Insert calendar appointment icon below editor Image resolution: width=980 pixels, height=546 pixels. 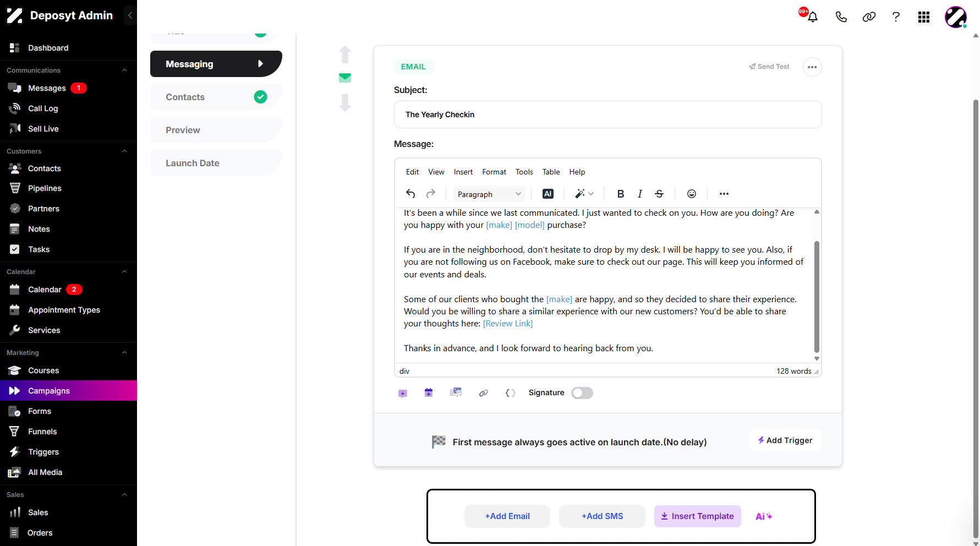tap(429, 392)
